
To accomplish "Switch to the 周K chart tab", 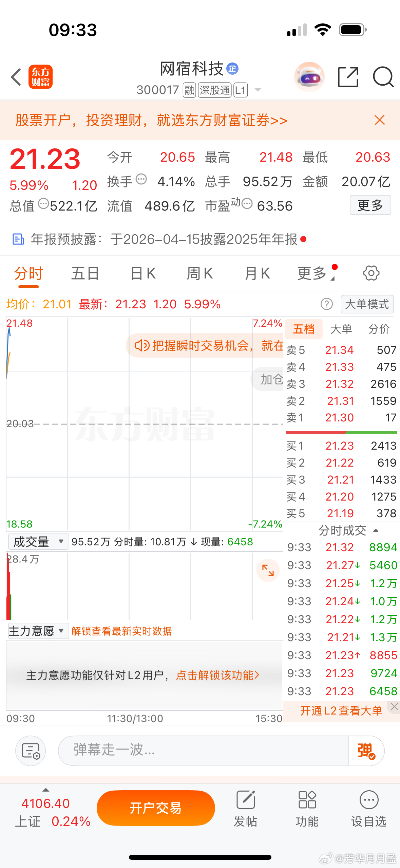I will pos(200,273).
